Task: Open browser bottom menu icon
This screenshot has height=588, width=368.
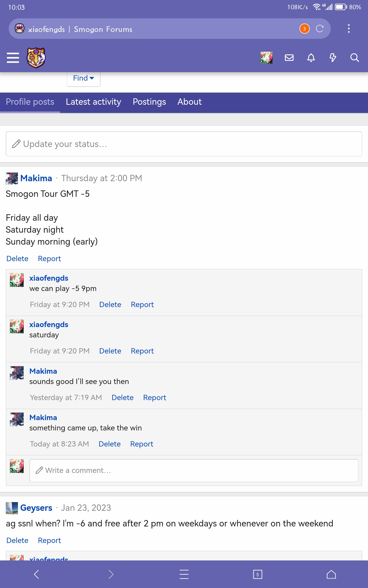Action: pos(184,574)
